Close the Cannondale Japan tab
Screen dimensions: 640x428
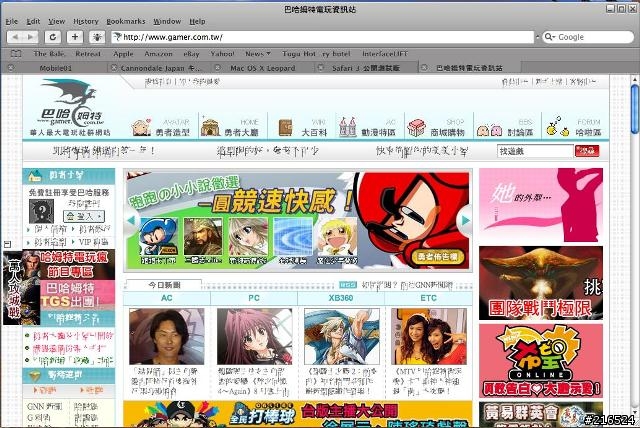point(114,68)
